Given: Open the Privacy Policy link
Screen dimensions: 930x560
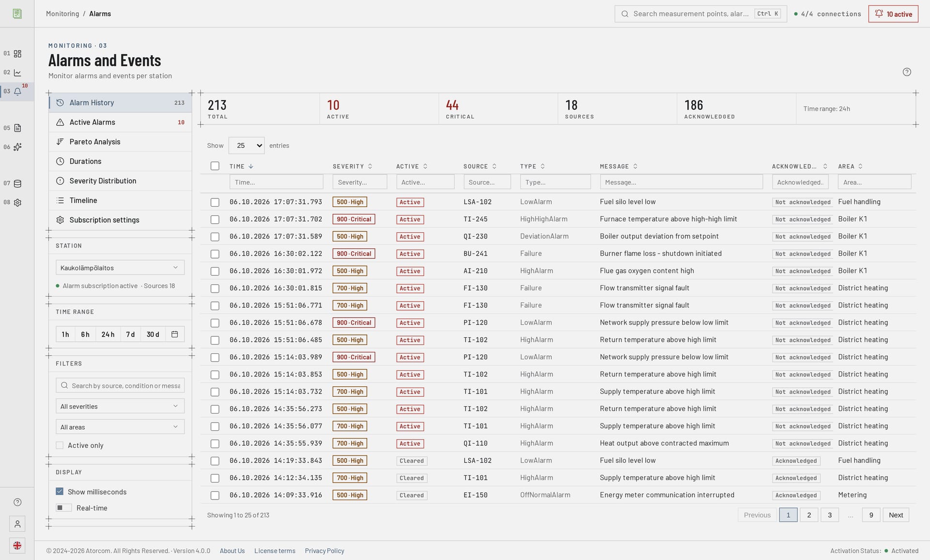Looking at the screenshot, I should pyautogui.click(x=325, y=551).
